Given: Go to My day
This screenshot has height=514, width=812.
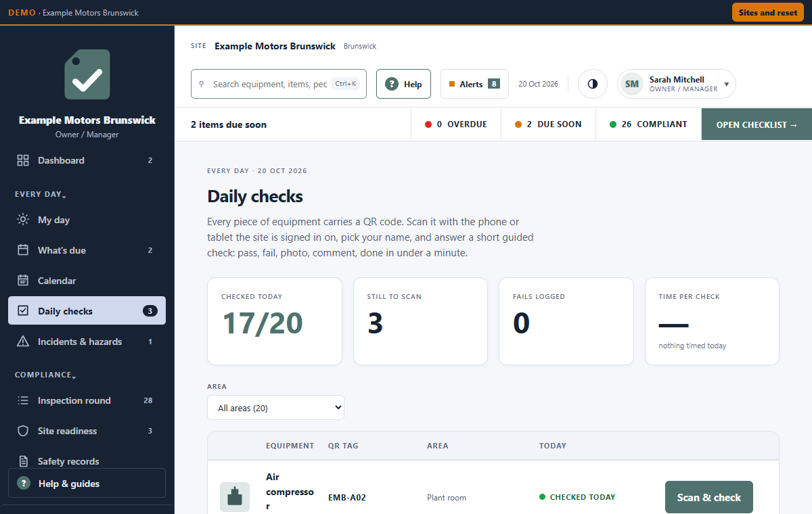Looking at the screenshot, I should [87, 220].
